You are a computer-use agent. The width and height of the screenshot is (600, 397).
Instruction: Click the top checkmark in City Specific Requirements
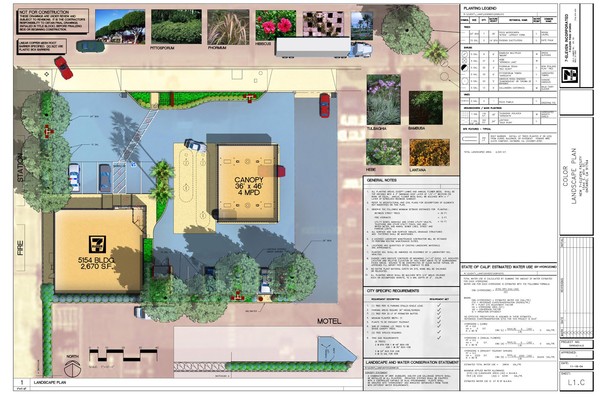point(439,306)
